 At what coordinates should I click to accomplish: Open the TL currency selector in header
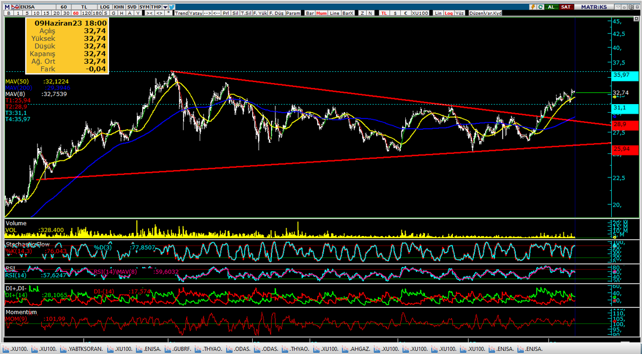pos(84,6)
